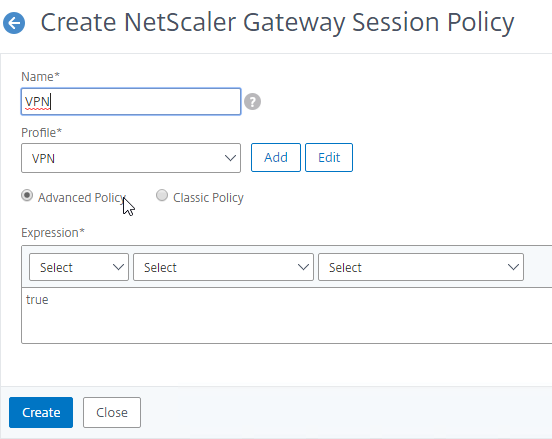
Task: Select the Classic Policy radio button
Action: point(162,195)
